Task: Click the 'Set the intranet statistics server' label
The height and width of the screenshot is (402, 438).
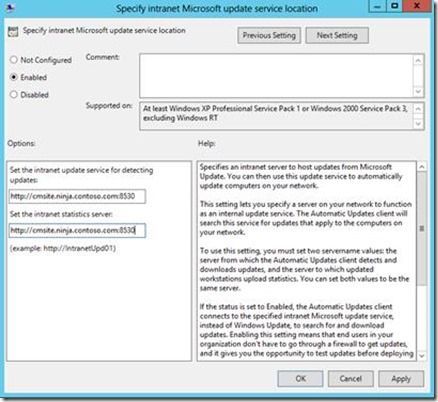Action: (61, 214)
